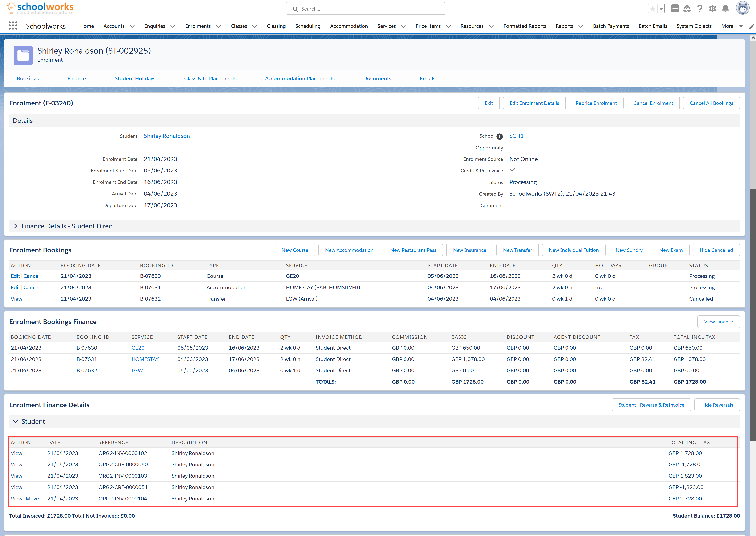Click the user avatar profile icon

[x=742, y=8]
